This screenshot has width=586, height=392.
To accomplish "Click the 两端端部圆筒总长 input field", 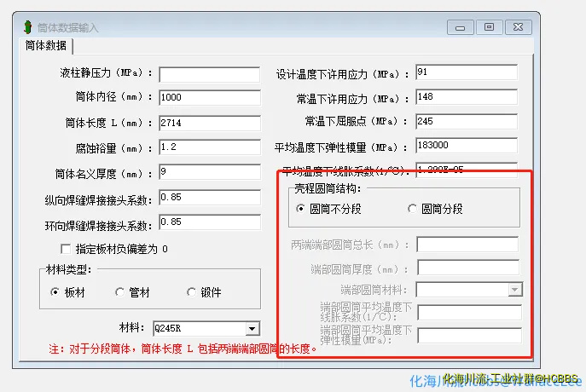I will [467, 245].
